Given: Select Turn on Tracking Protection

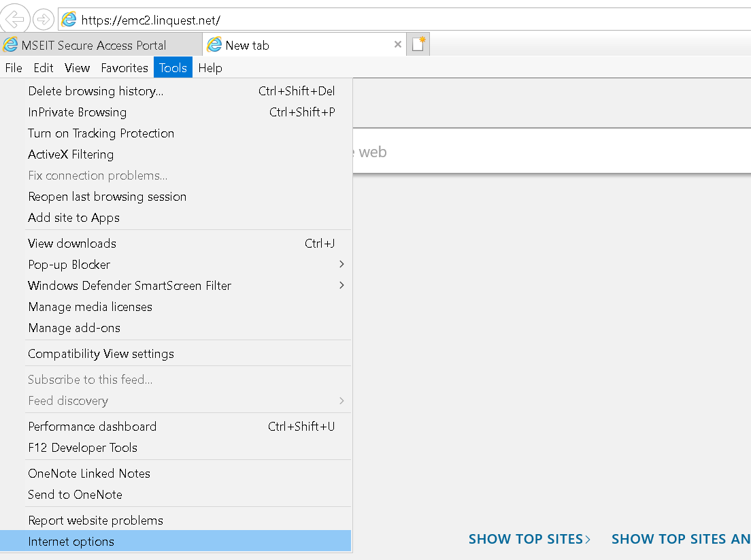Looking at the screenshot, I should [176, 133].
